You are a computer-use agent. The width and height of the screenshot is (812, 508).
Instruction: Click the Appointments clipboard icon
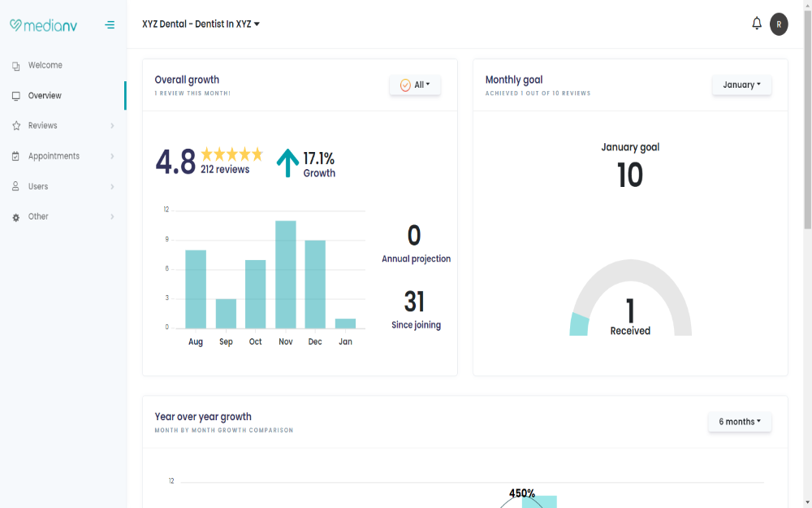pos(15,156)
